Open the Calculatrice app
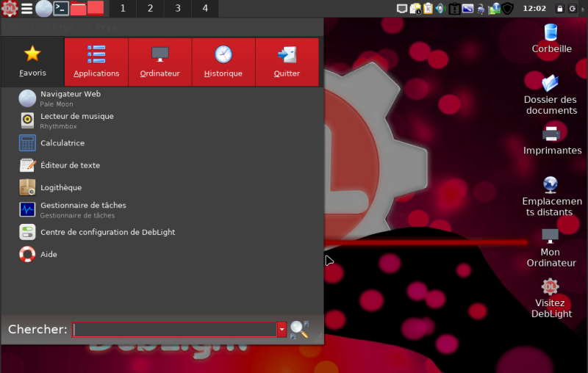The image size is (588, 373). tap(62, 143)
